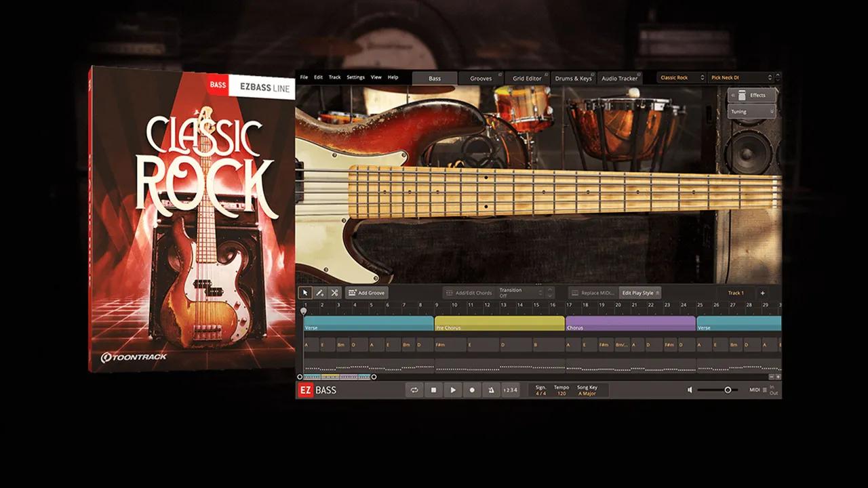
Task: Switch to the Grooves tab
Action: tap(481, 78)
